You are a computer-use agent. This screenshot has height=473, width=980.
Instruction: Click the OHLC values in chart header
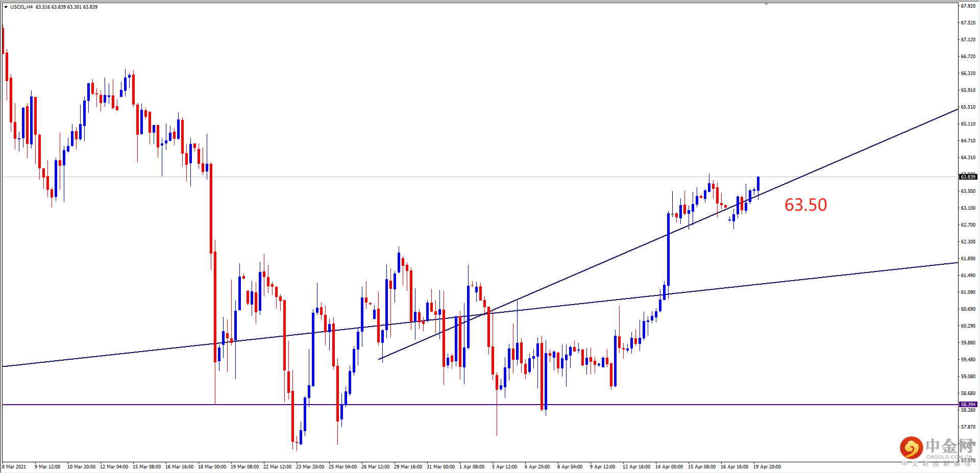click(x=66, y=7)
